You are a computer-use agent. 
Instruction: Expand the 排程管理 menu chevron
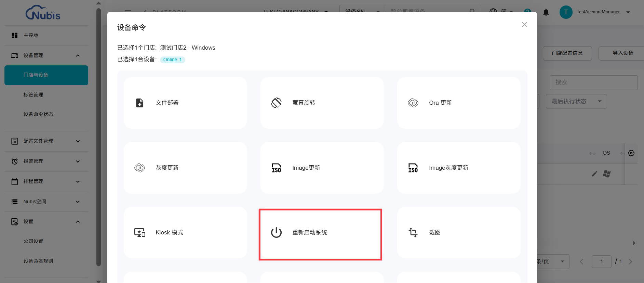[78, 181]
